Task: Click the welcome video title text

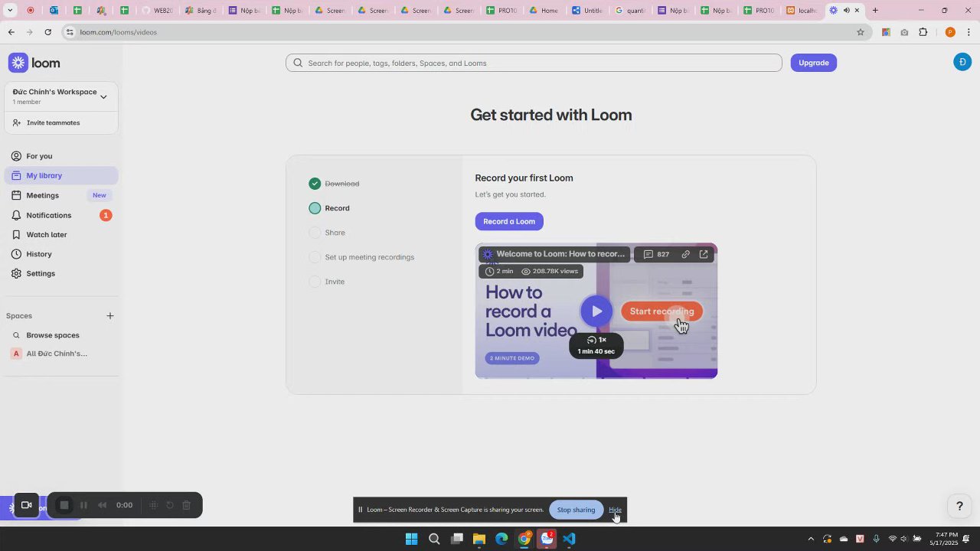Action: 560,254
